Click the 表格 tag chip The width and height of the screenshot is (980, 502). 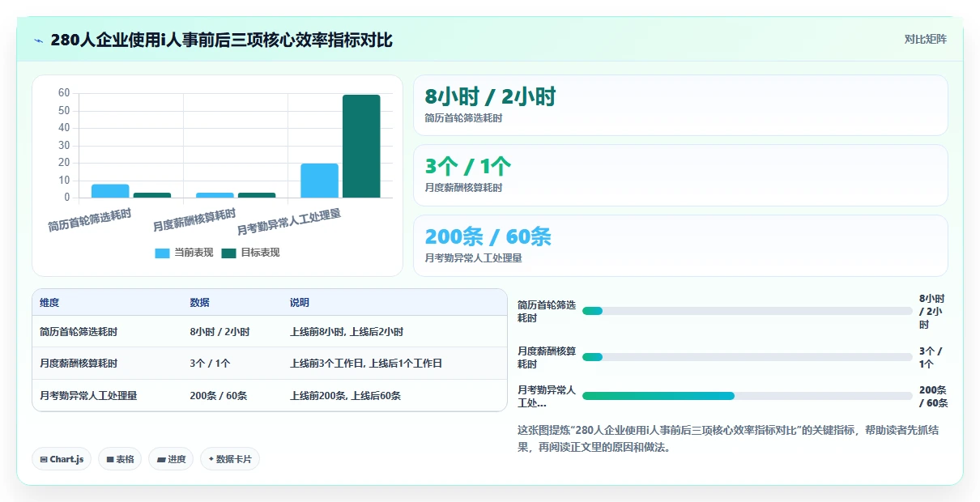[x=120, y=459]
